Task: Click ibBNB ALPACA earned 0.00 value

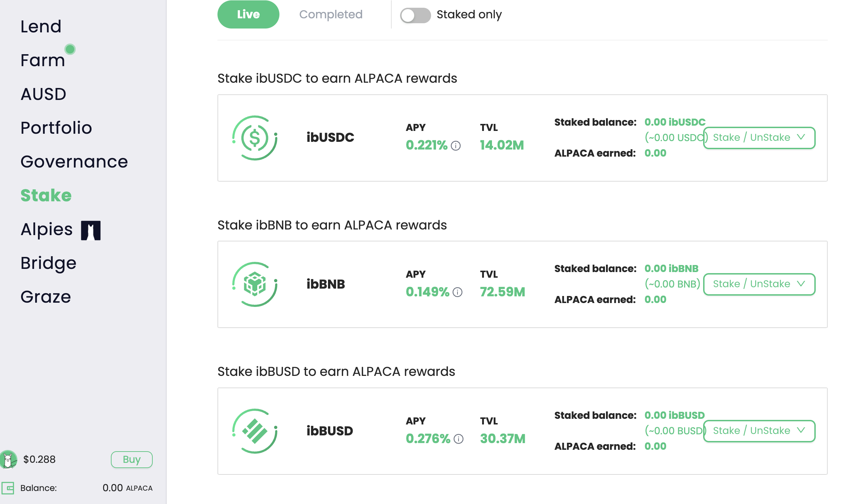Action: coord(655,300)
